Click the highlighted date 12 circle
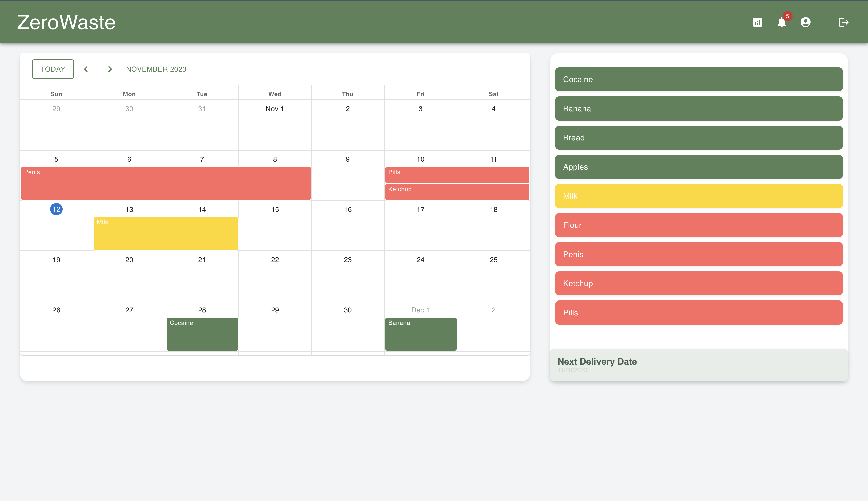The height and width of the screenshot is (501, 868). pyautogui.click(x=57, y=209)
